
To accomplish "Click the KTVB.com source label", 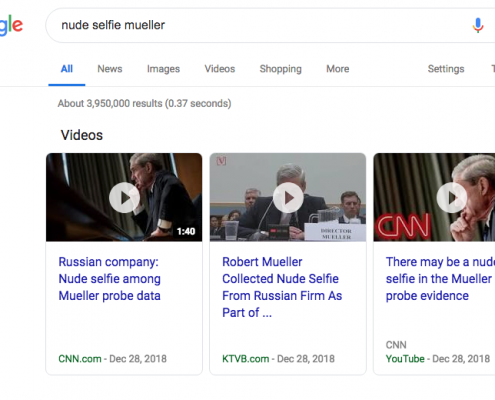I will click(245, 359).
